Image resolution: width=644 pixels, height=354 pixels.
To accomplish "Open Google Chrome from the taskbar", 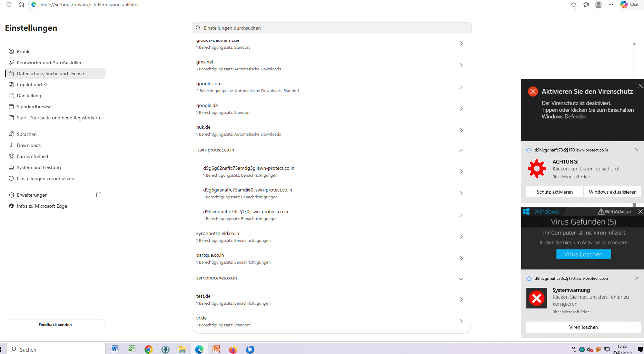I will coord(148,350).
